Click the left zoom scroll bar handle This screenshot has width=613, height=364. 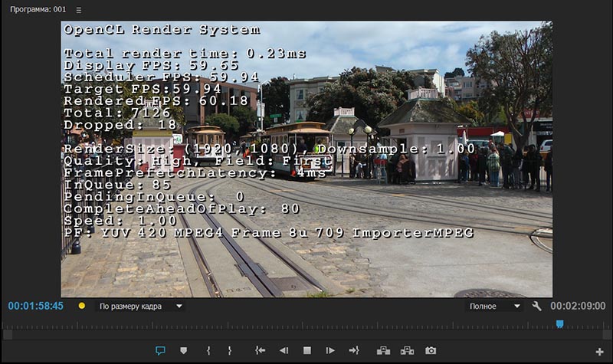pos(8,335)
